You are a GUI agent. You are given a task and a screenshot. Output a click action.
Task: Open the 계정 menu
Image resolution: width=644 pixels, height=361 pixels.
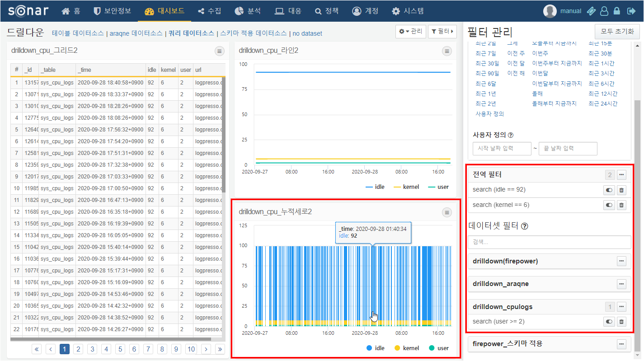(365, 11)
